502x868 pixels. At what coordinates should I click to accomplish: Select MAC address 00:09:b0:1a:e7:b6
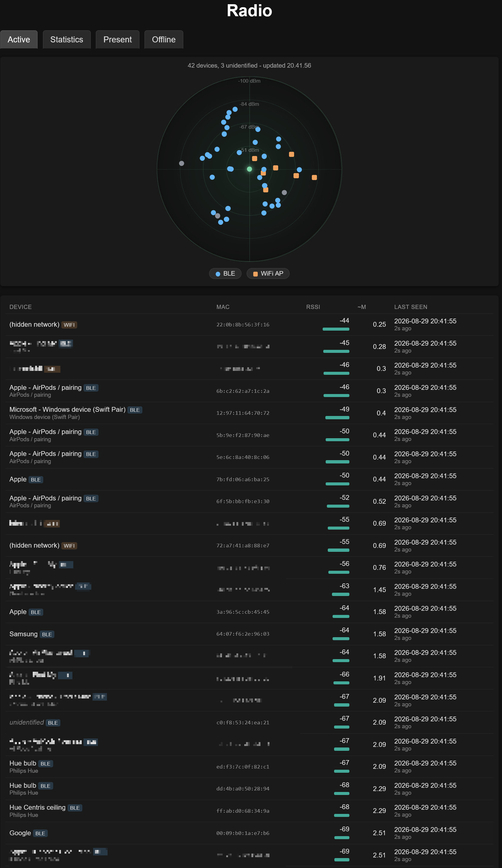pos(243,833)
